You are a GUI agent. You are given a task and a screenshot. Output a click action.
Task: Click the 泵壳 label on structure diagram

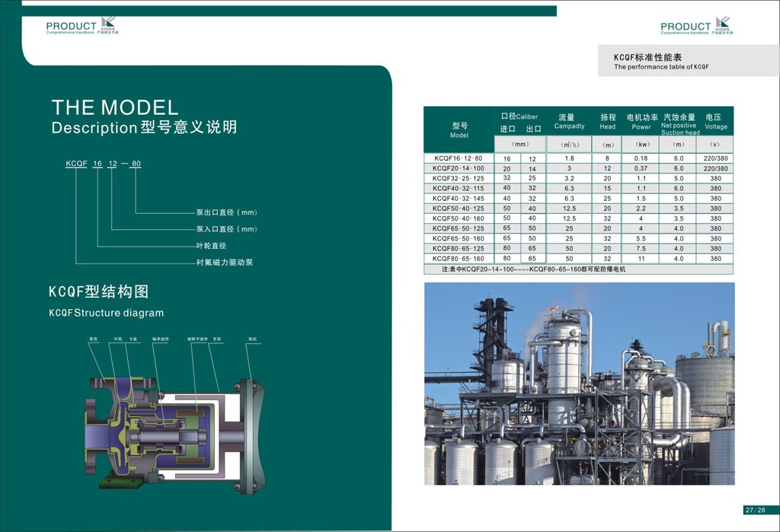pyautogui.click(x=93, y=339)
